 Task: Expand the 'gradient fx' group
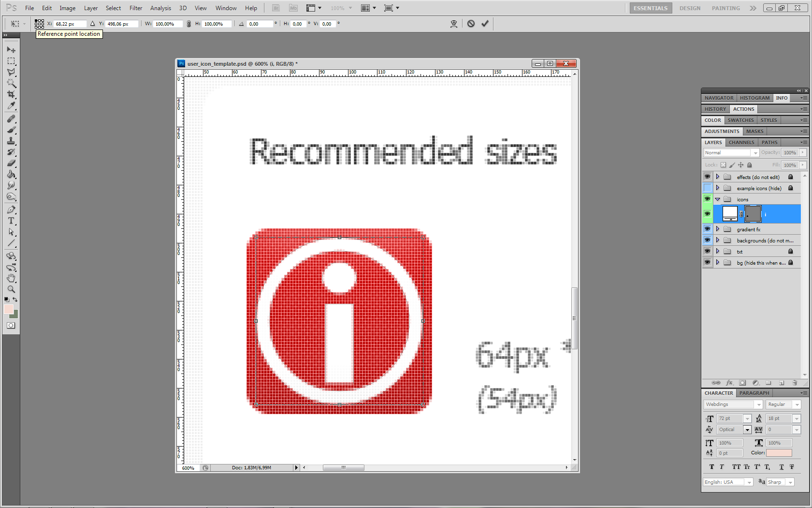click(x=718, y=229)
